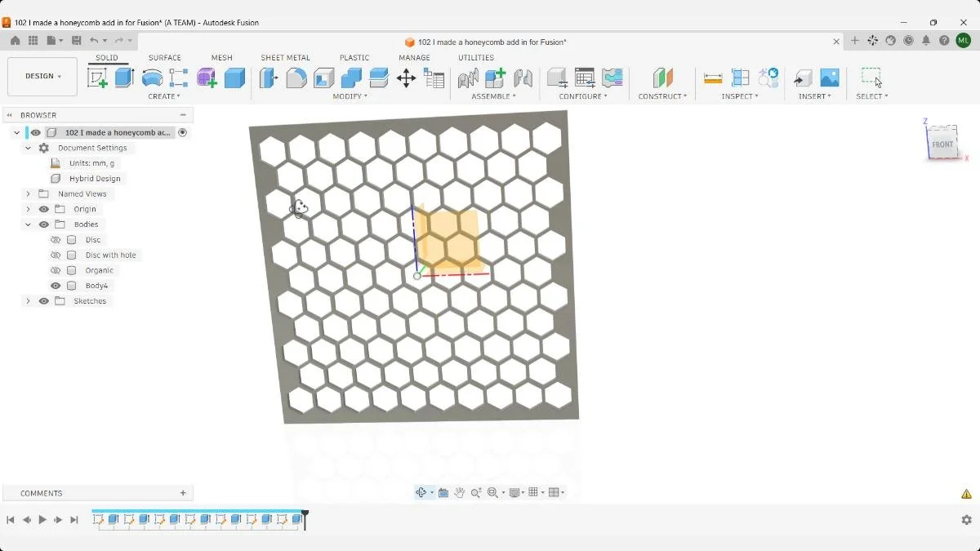Choose the Insert Canvas image tool
Screen dimensions: 980x551
pyautogui.click(x=830, y=78)
